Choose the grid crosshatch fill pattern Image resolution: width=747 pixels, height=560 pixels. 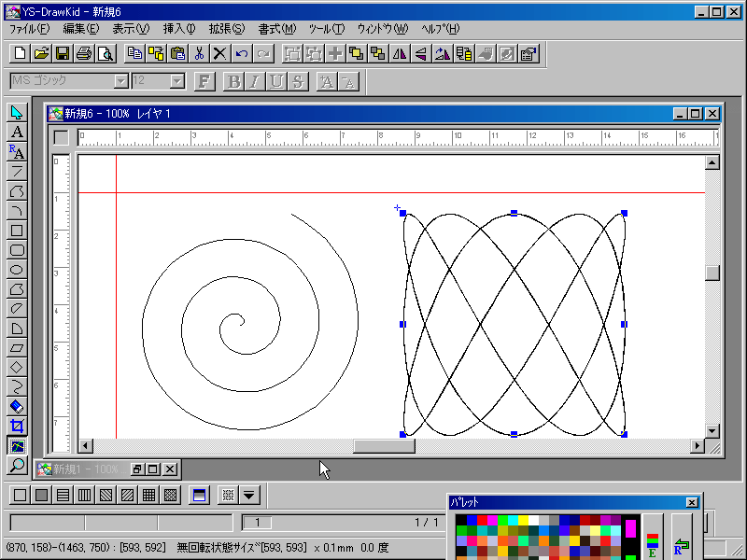coord(148,495)
